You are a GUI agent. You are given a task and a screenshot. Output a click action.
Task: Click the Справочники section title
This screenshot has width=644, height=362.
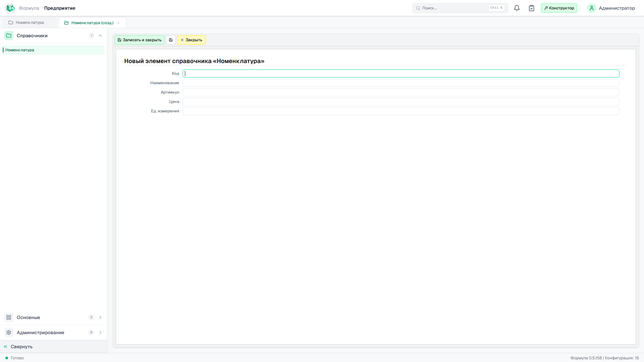[x=32, y=36]
